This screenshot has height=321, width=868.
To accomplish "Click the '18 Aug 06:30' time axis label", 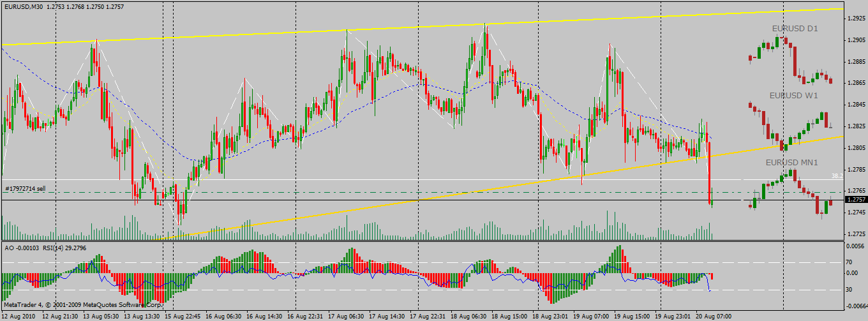I will pos(469,316).
